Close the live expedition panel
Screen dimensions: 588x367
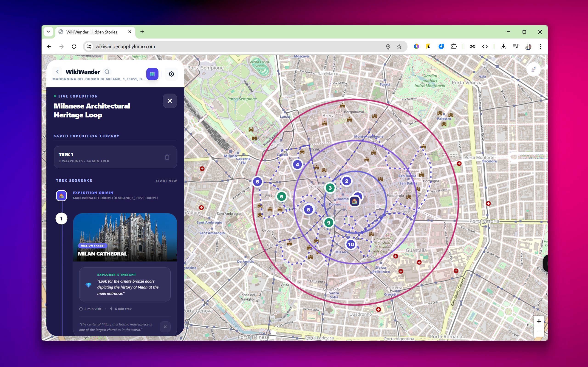point(170,101)
